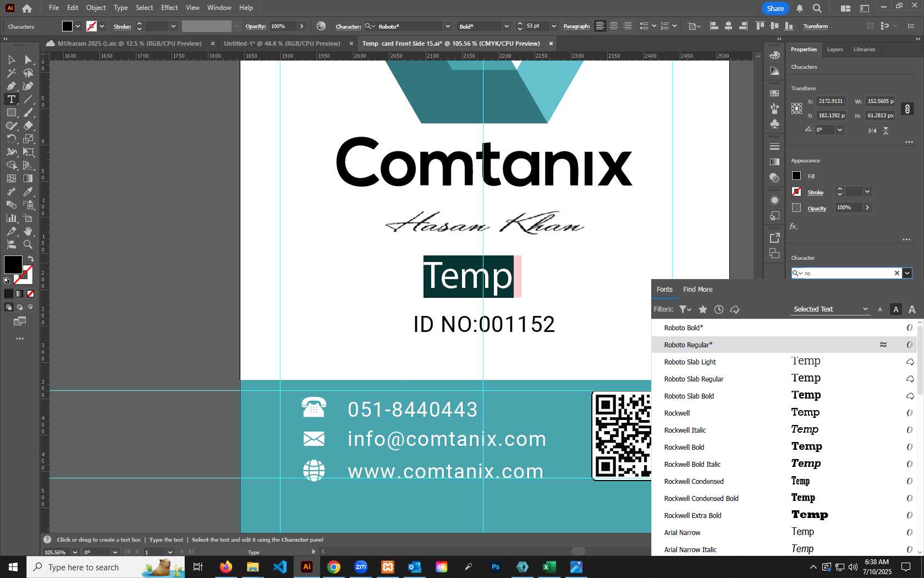Open zoom level 105.56% dropdown

(x=75, y=552)
